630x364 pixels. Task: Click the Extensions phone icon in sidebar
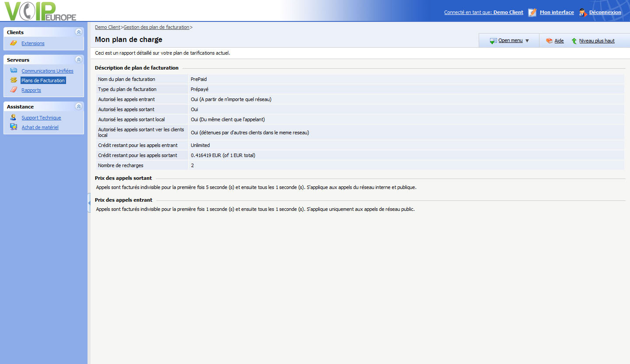(x=14, y=43)
